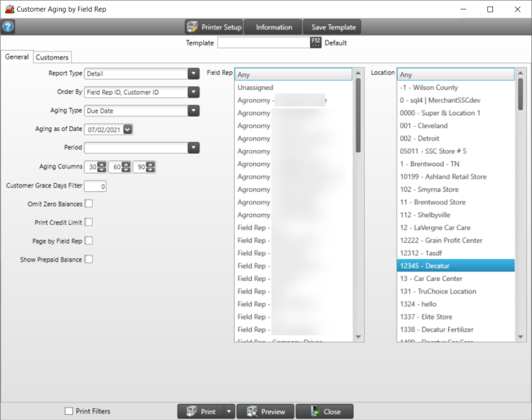The width and height of the screenshot is (532, 420).
Task: Select the General tab
Action: coord(17,57)
